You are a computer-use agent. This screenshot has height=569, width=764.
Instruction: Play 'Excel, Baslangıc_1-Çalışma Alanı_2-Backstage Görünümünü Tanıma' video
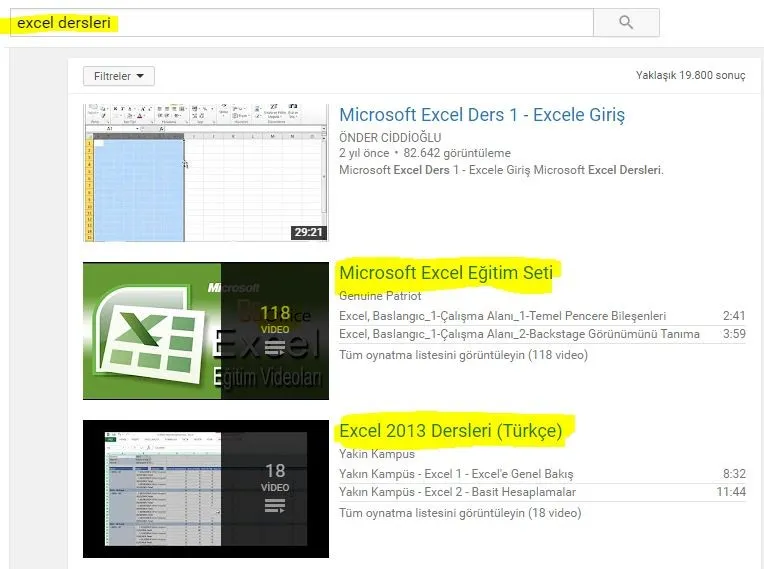coord(519,334)
